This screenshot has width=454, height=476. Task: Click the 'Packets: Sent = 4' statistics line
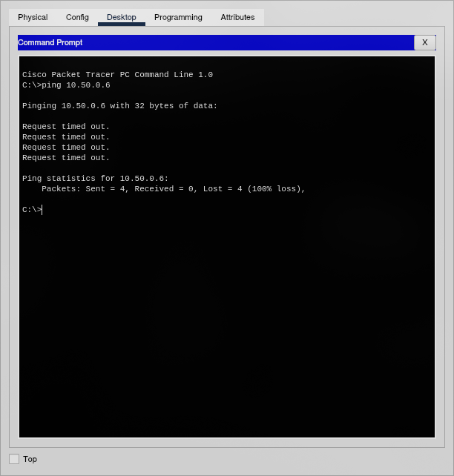[x=173, y=189]
